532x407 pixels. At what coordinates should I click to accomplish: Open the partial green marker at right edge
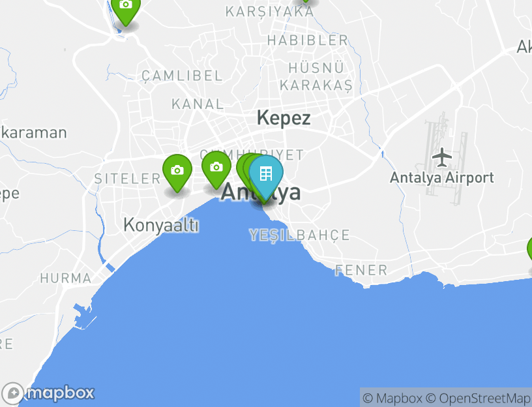click(529, 251)
